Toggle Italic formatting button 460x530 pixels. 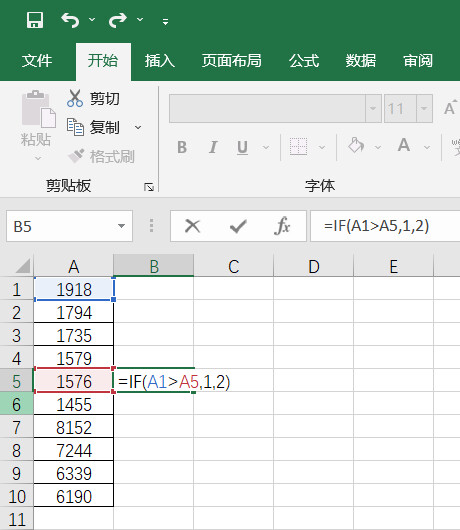pos(213,147)
